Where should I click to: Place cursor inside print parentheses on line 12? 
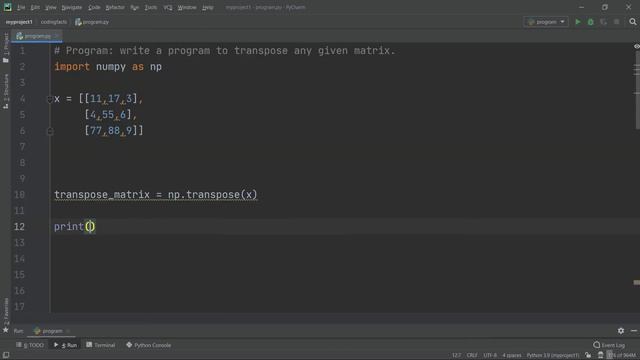point(90,227)
